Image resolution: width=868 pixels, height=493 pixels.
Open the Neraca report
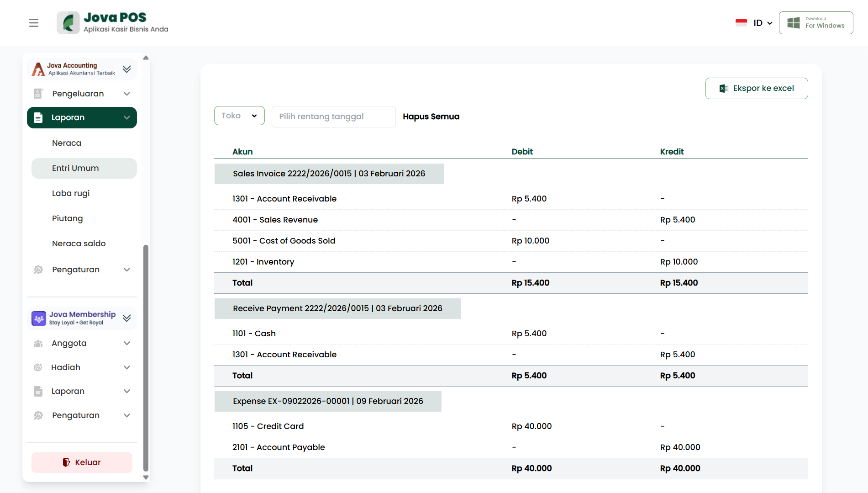67,143
